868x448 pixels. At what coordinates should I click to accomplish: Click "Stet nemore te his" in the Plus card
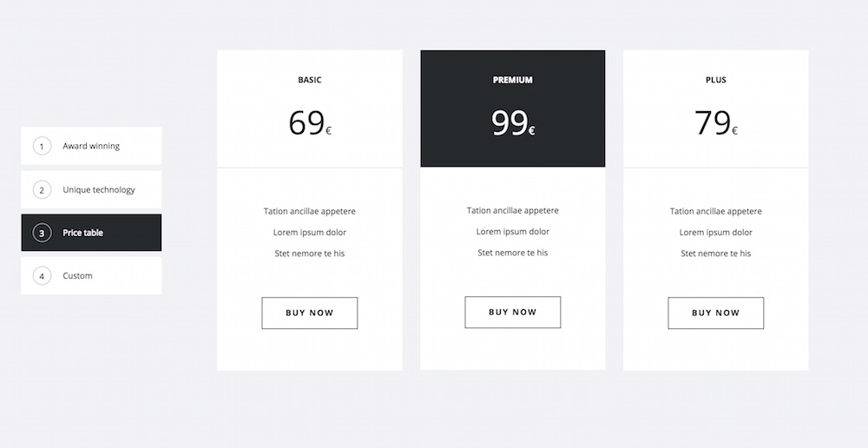coord(716,254)
